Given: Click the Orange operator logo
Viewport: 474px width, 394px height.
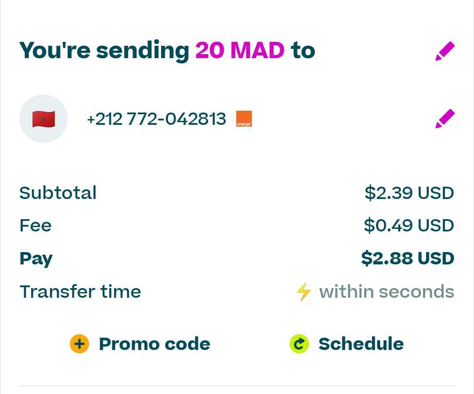Looking at the screenshot, I should [244, 119].
